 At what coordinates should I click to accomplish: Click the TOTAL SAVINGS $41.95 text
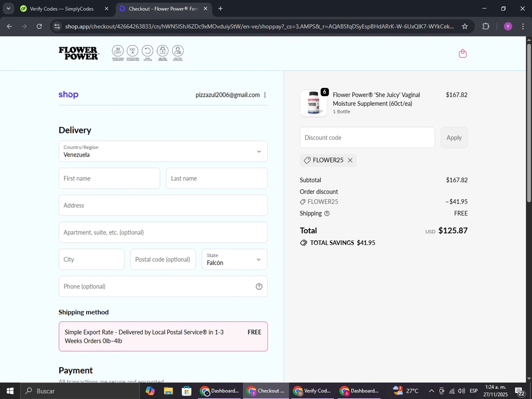343,243
